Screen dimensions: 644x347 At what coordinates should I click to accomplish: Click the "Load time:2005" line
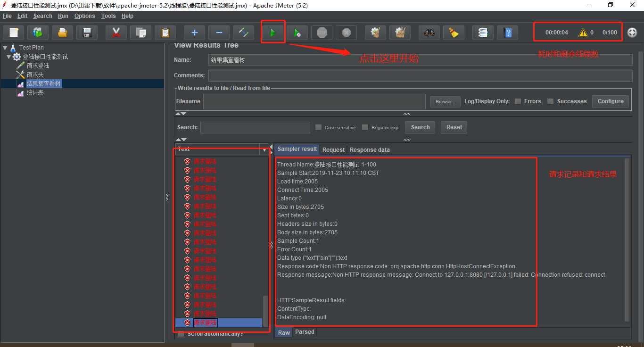pyautogui.click(x=297, y=182)
